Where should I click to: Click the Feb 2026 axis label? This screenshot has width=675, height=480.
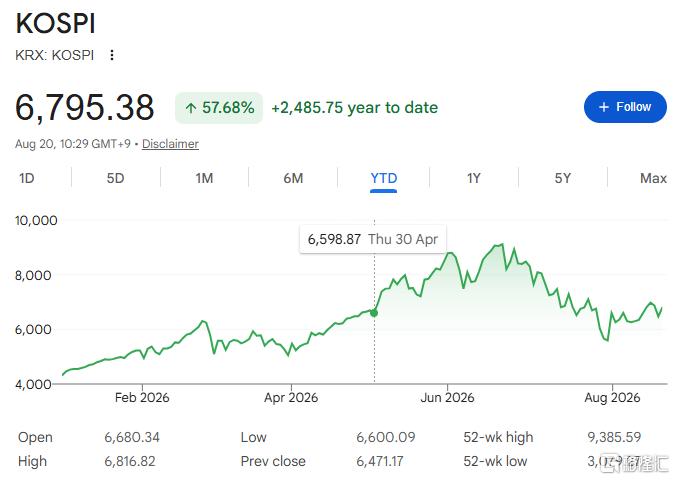[x=142, y=397]
